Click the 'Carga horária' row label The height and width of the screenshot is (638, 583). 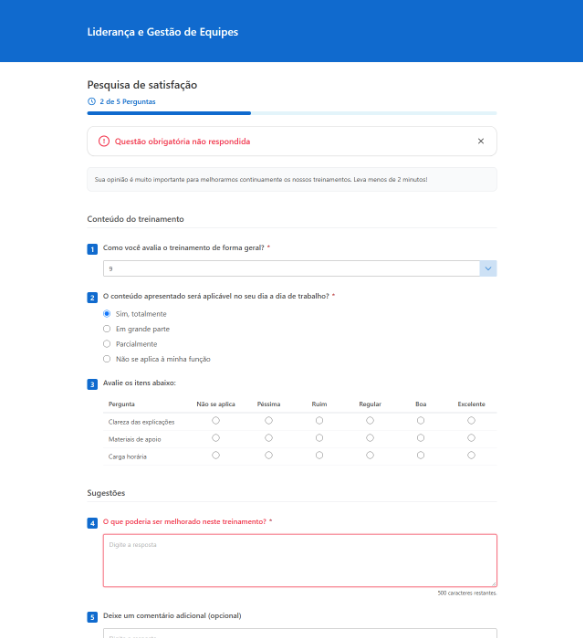127,457
